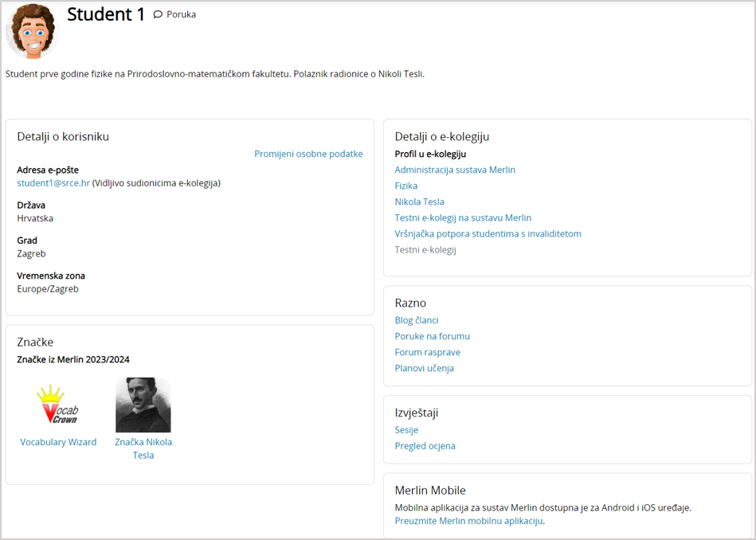The width and height of the screenshot is (756, 540).
Task: Open the Vocab Crown badge image
Action: click(58, 405)
